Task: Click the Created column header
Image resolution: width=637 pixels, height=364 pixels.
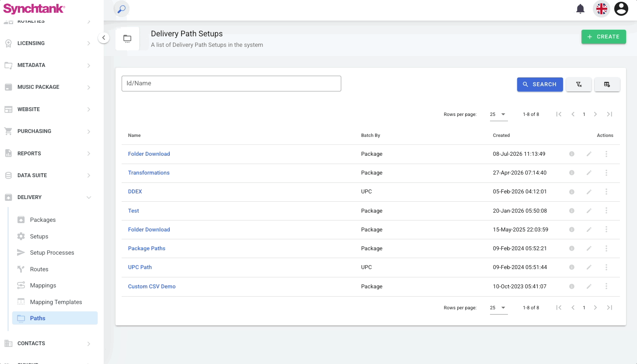Action: [501, 136]
